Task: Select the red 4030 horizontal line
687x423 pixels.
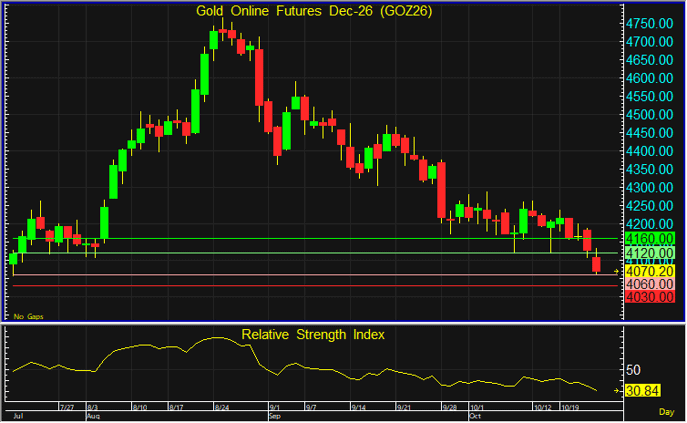Action: (315, 286)
